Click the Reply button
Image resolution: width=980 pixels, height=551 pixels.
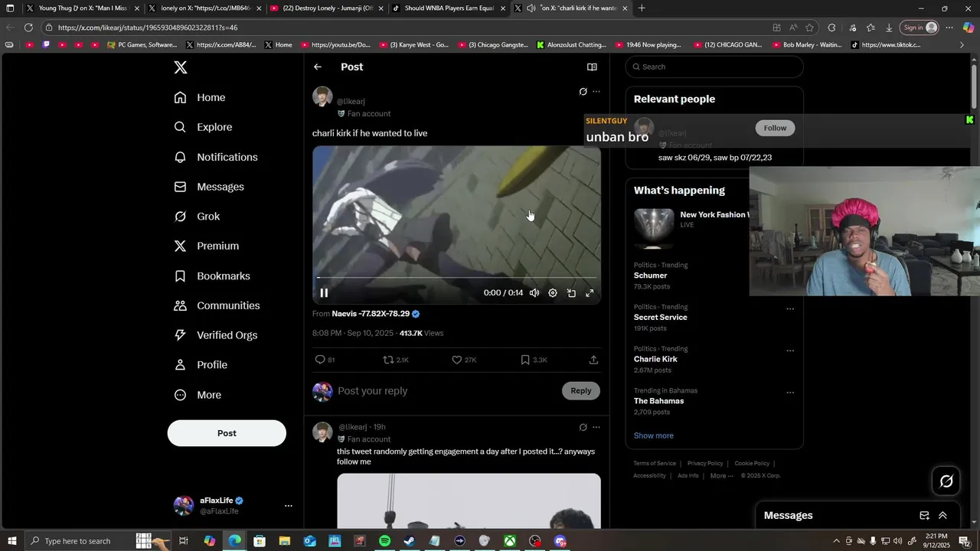(x=581, y=391)
